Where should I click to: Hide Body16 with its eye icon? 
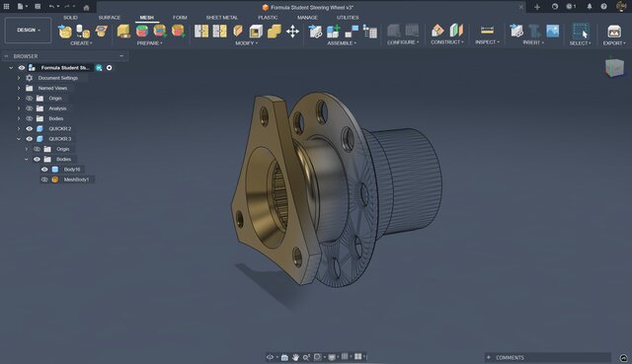tap(44, 169)
